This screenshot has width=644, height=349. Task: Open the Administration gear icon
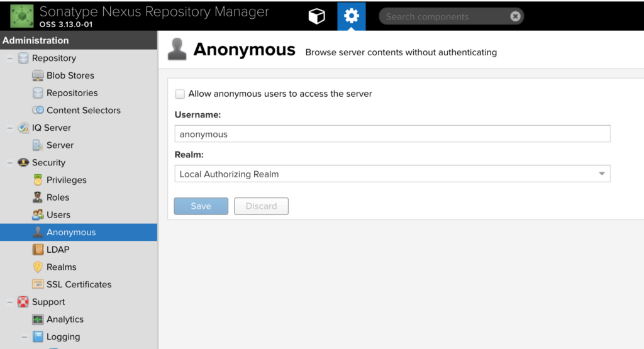tap(351, 16)
